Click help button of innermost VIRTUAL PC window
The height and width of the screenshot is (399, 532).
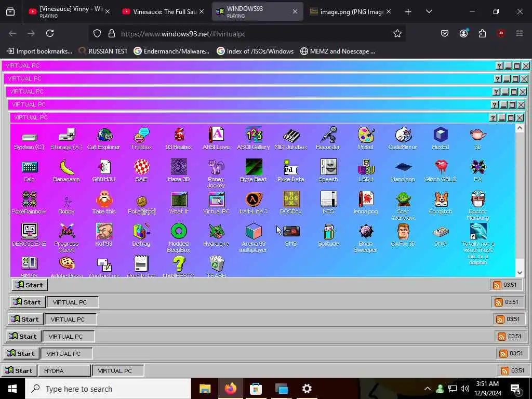[x=493, y=118]
